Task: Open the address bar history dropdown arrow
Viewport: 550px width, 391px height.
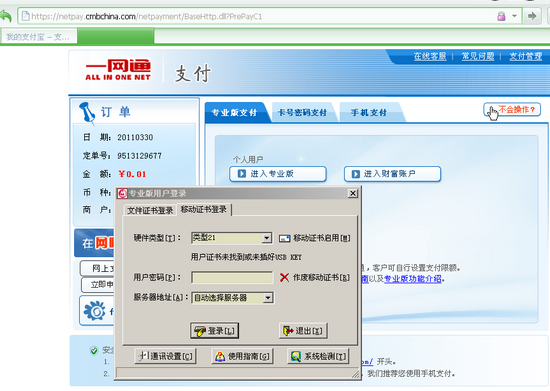Action: [514, 16]
